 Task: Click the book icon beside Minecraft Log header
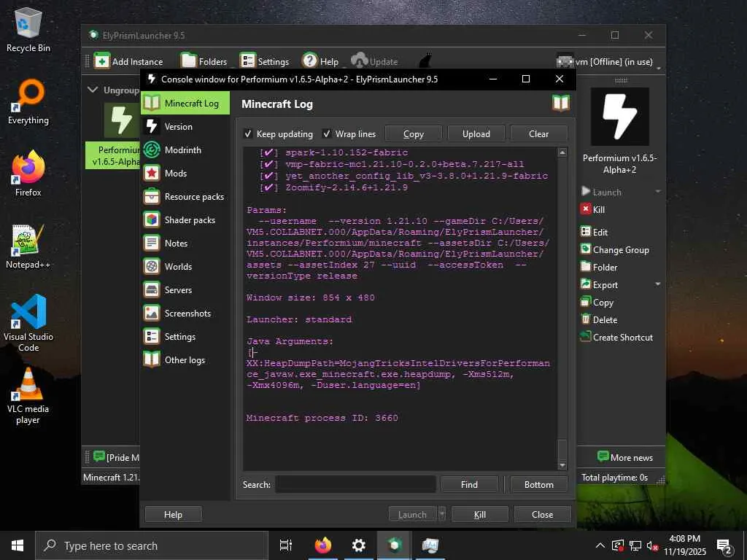(561, 103)
